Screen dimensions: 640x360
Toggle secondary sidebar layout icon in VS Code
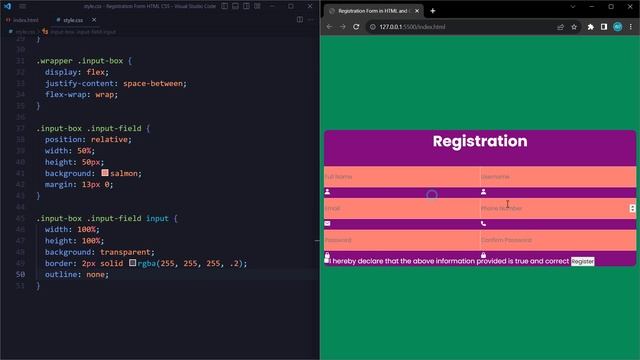point(247,6)
